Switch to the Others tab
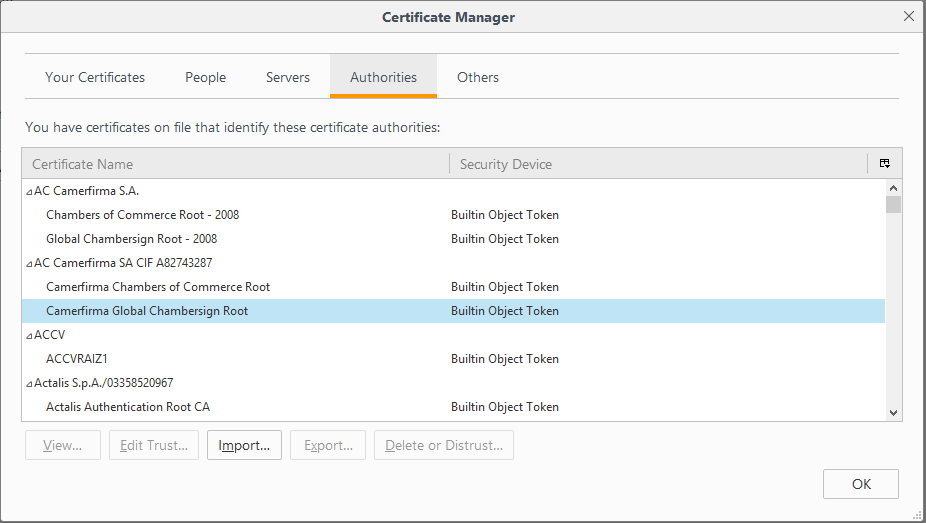 tap(478, 77)
